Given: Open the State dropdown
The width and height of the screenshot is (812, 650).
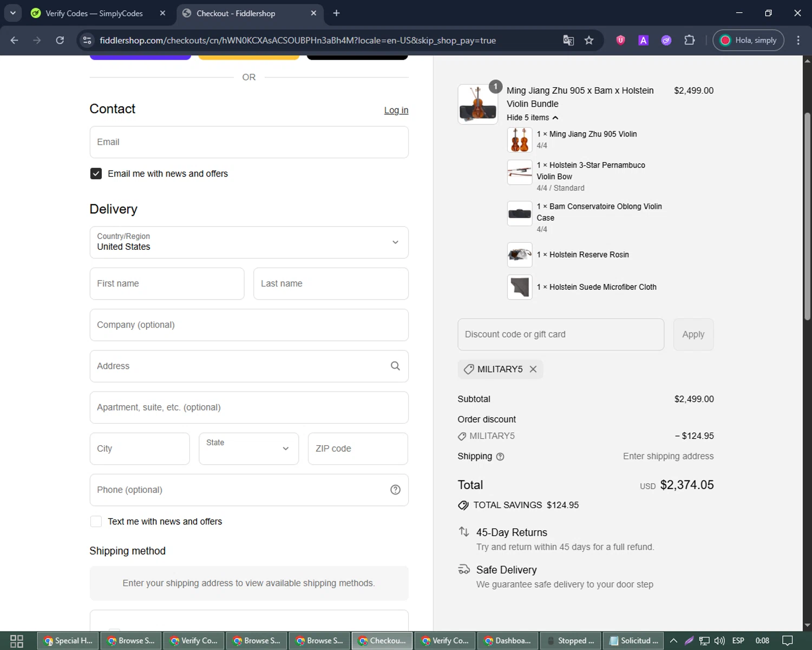Looking at the screenshot, I should pos(248,448).
